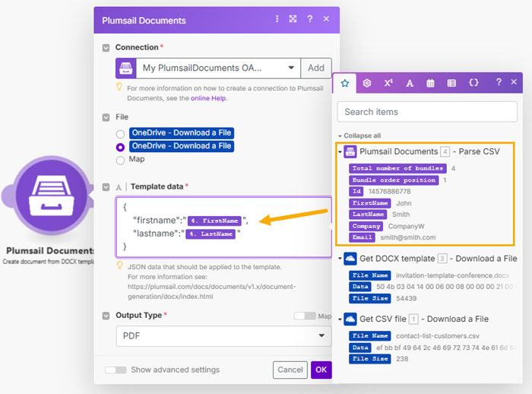The width and height of the screenshot is (532, 394).
Task: Close the mapping panel
Action: [x=514, y=82]
